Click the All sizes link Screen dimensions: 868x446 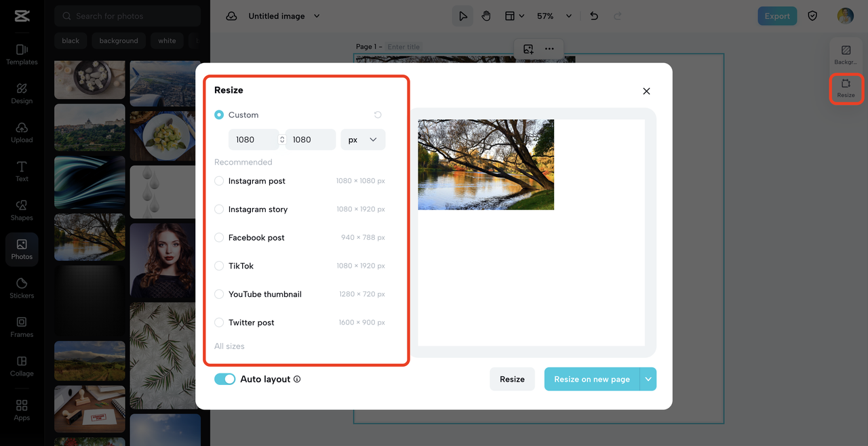(x=229, y=346)
